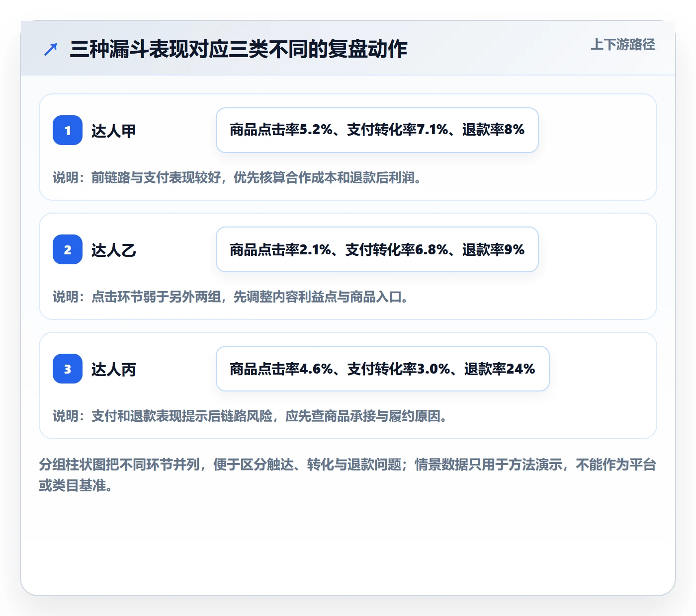Select the number 3 badge
This screenshot has height=616, width=696.
[x=68, y=369]
